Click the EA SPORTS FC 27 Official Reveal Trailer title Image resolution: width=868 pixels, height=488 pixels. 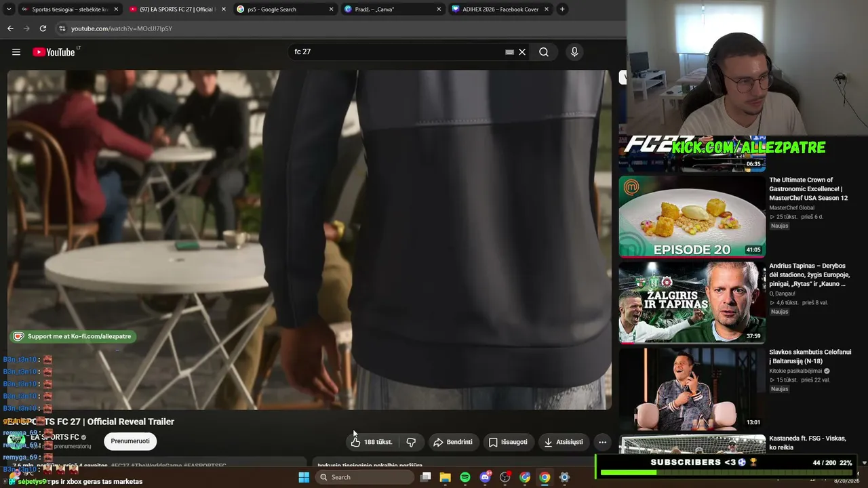[x=92, y=422]
